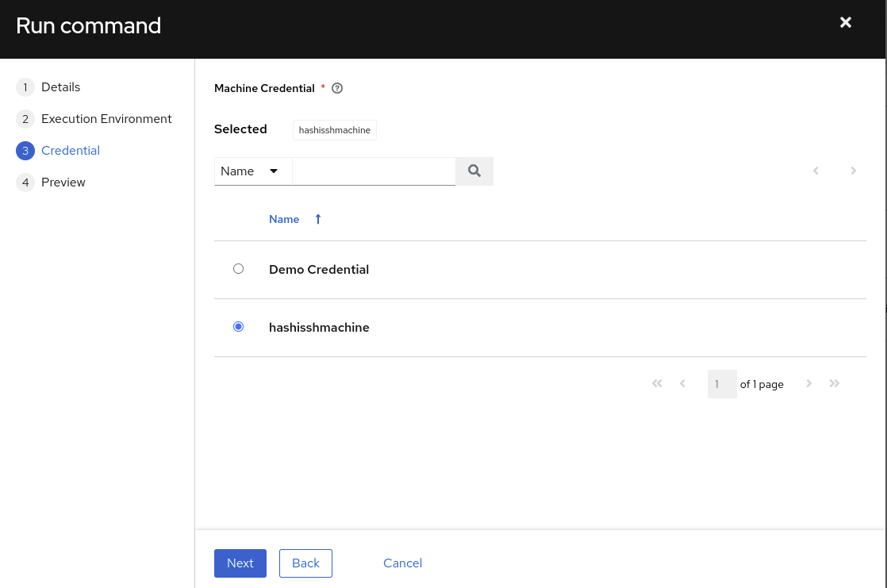The width and height of the screenshot is (887, 588).
Task: Click top-right previous page chevron
Action: point(816,171)
